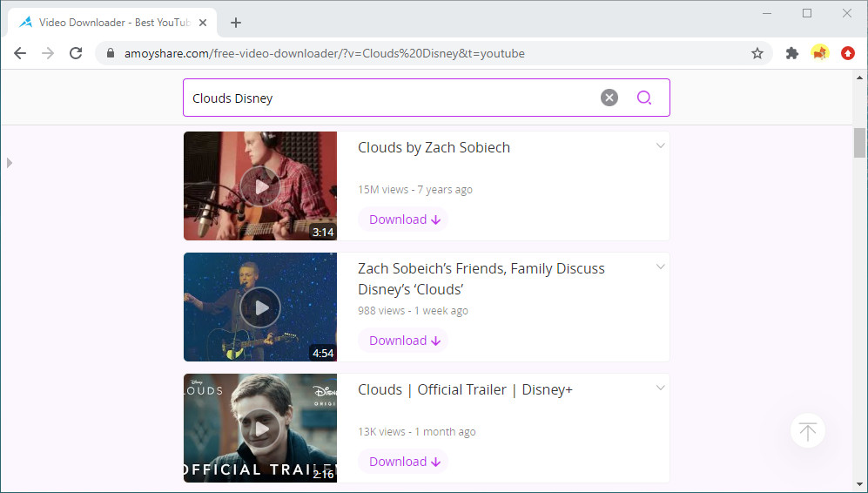Click the browser forward arrow

(48, 53)
